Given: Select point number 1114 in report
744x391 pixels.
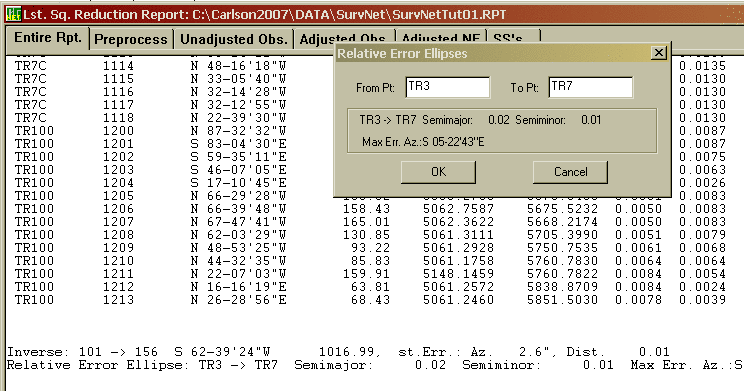Looking at the screenshot, I should pos(119,66).
